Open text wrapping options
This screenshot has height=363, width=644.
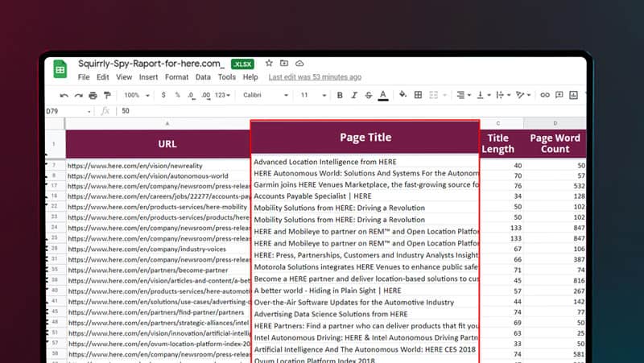503,95
